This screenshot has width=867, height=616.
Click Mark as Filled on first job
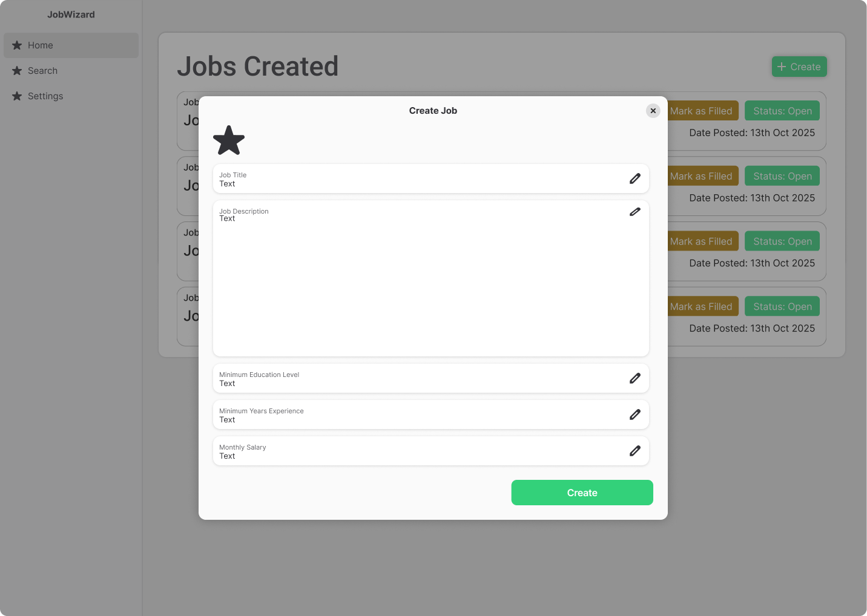tap(702, 111)
